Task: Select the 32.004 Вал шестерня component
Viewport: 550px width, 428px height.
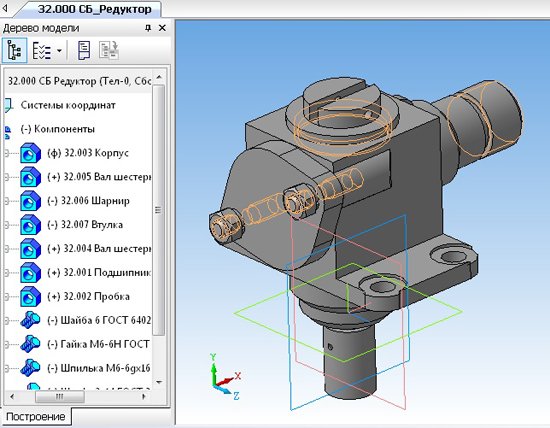Action: (x=99, y=248)
